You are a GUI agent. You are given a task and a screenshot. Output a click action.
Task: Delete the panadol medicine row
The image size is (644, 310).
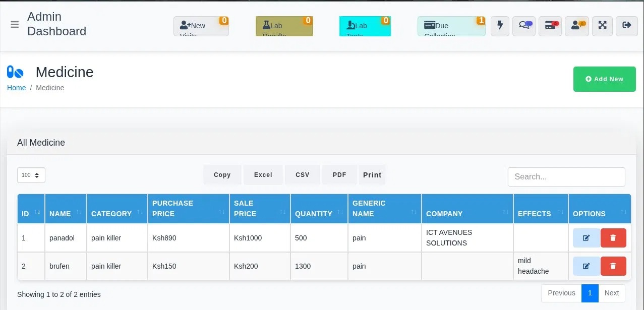click(613, 238)
